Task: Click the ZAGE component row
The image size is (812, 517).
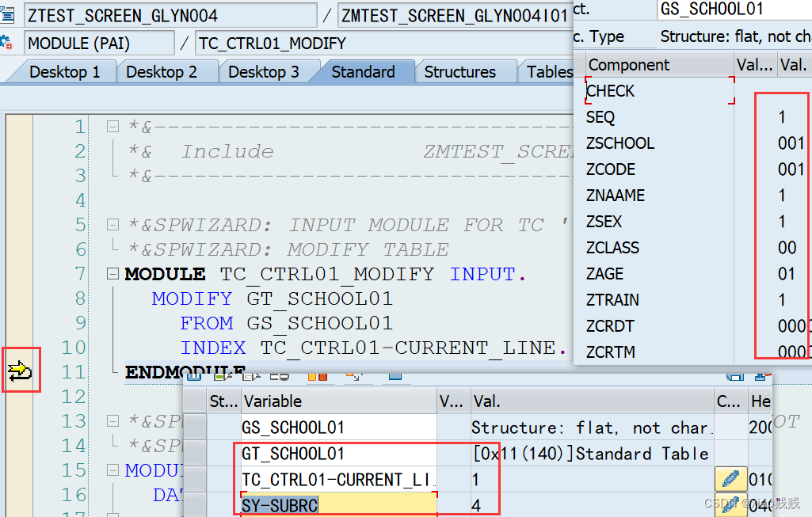Action: (660, 274)
